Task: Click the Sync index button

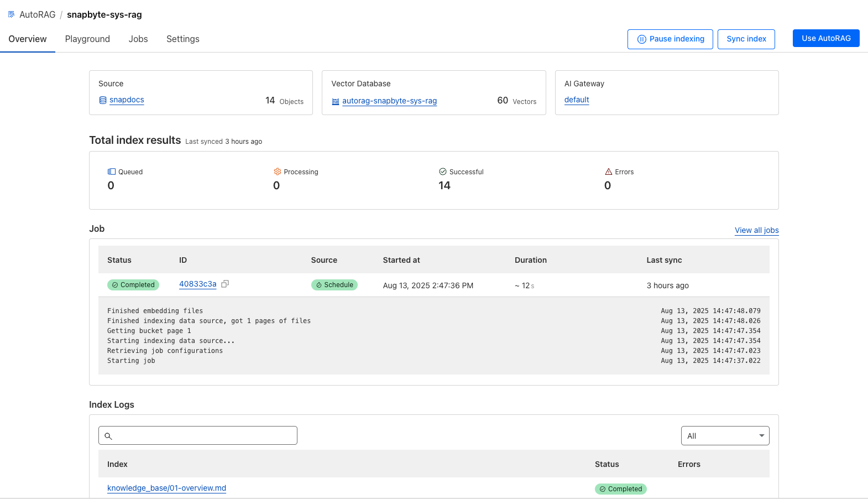Action: coord(746,39)
